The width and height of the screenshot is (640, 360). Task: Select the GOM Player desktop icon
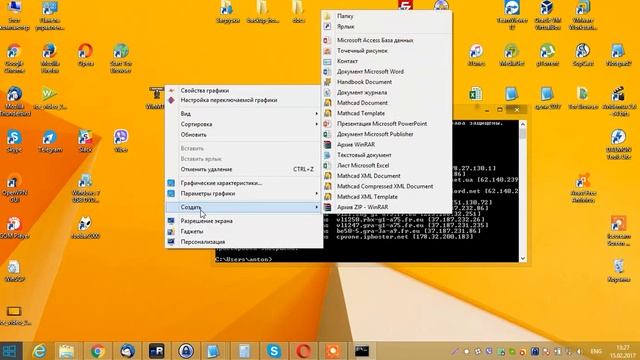pos(14,228)
